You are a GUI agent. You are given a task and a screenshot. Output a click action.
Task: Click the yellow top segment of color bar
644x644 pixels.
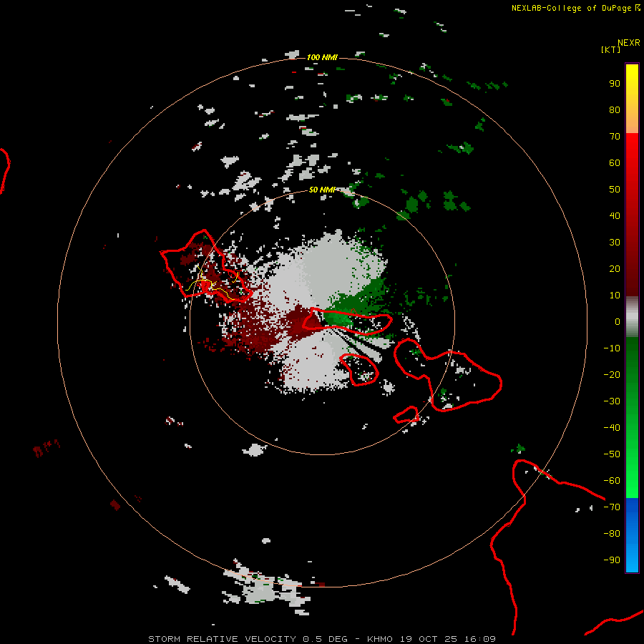[632, 99]
